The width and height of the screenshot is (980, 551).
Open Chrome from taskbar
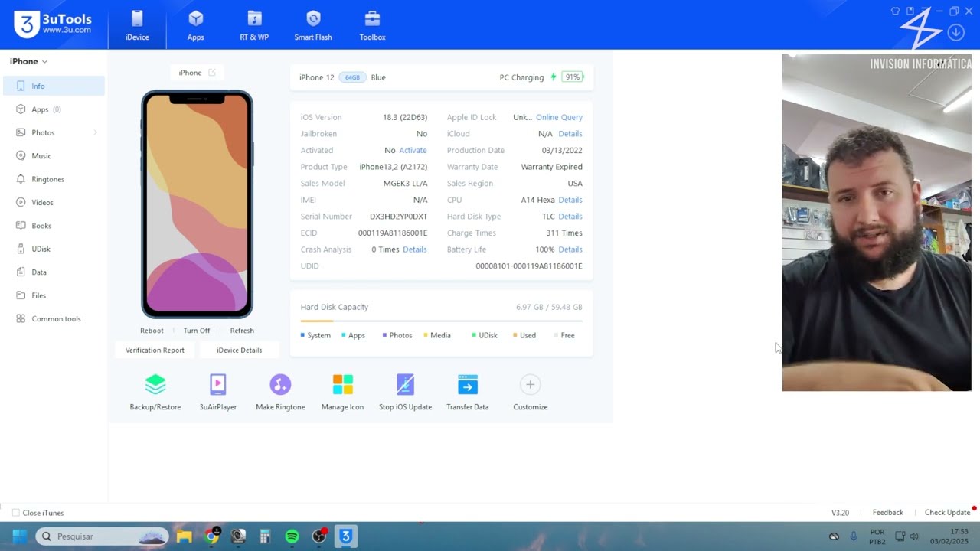(212, 536)
